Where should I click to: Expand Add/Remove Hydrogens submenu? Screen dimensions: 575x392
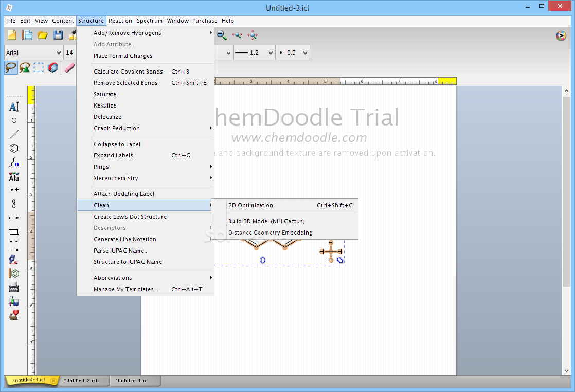[x=146, y=33]
